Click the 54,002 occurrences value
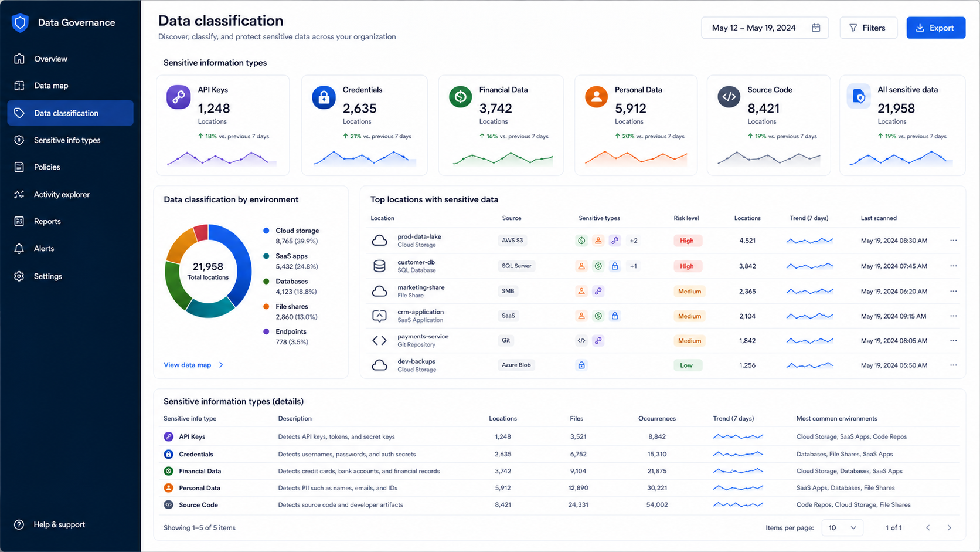The height and width of the screenshot is (552, 980). [x=657, y=504]
